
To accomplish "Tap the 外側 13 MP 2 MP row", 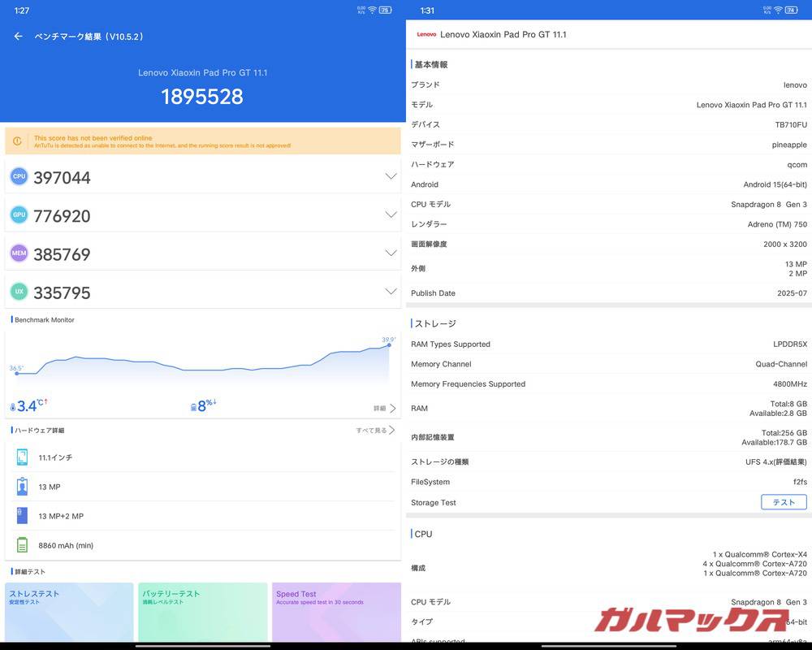I will click(608, 268).
